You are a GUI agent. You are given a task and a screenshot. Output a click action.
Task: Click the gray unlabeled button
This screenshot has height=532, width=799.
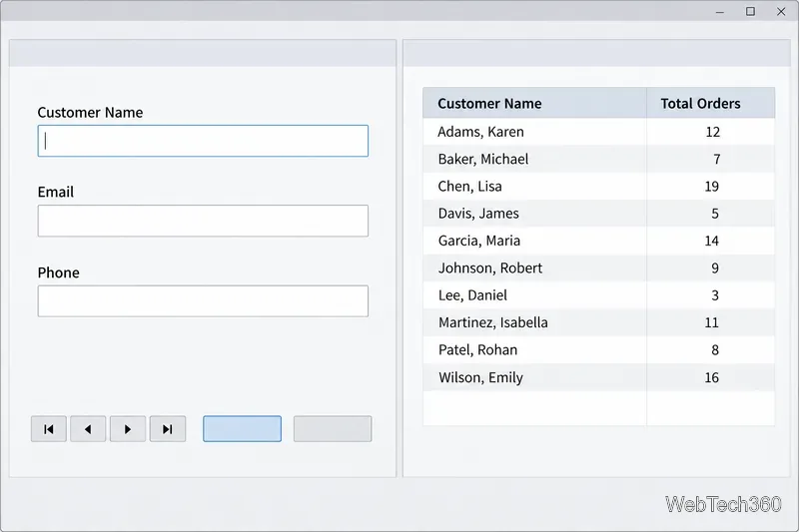tap(333, 428)
